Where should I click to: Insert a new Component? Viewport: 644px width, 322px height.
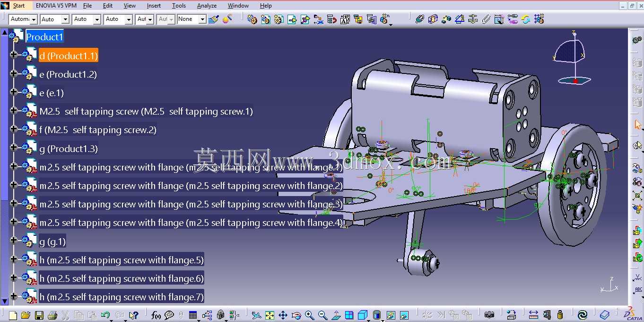[252, 19]
